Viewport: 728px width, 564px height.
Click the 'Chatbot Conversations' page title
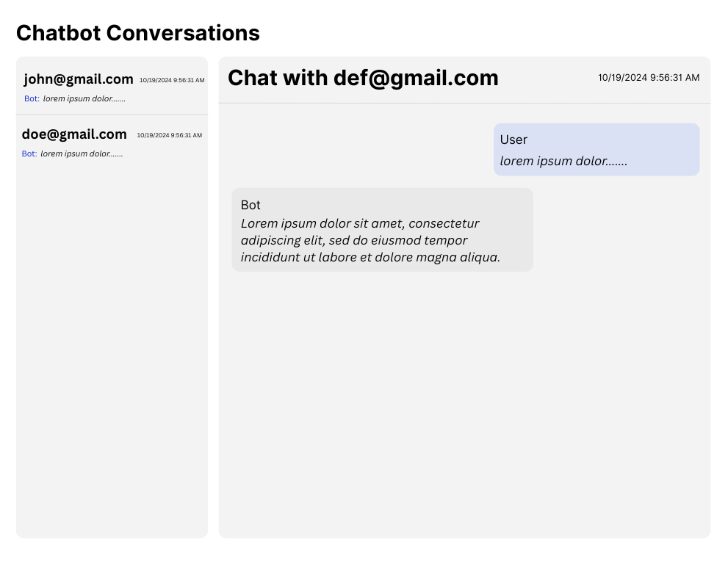pyautogui.click(x=138, y=33)
